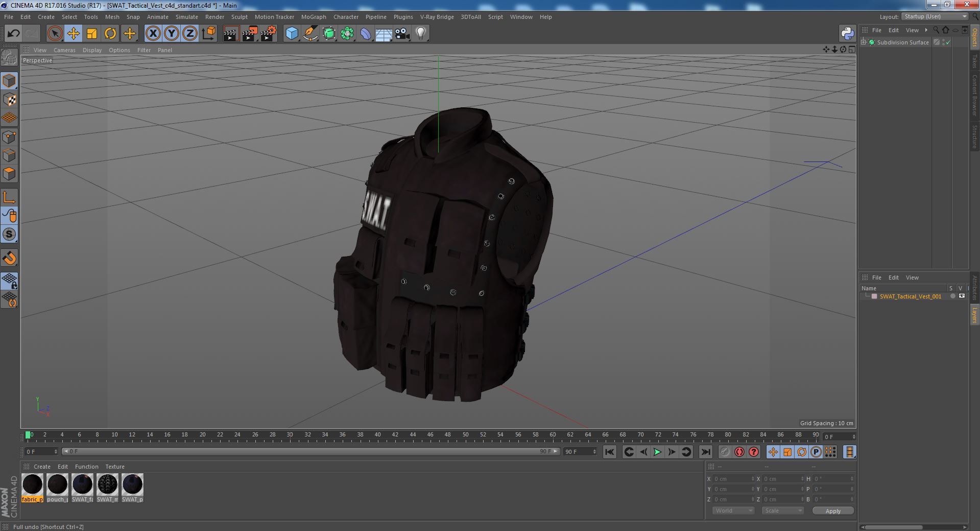Toggle Z axis lock
Screen dimensions: 980x531
[189, 34]
